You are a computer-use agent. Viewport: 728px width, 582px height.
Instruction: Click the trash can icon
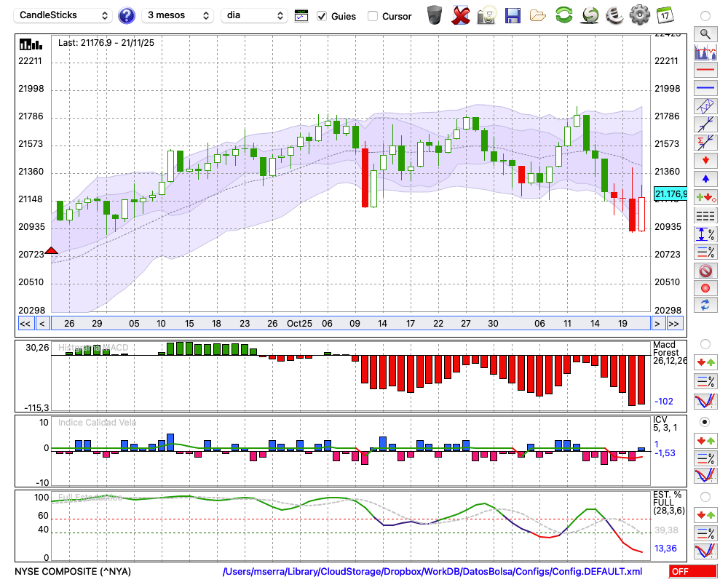click(x=435, y=15)
